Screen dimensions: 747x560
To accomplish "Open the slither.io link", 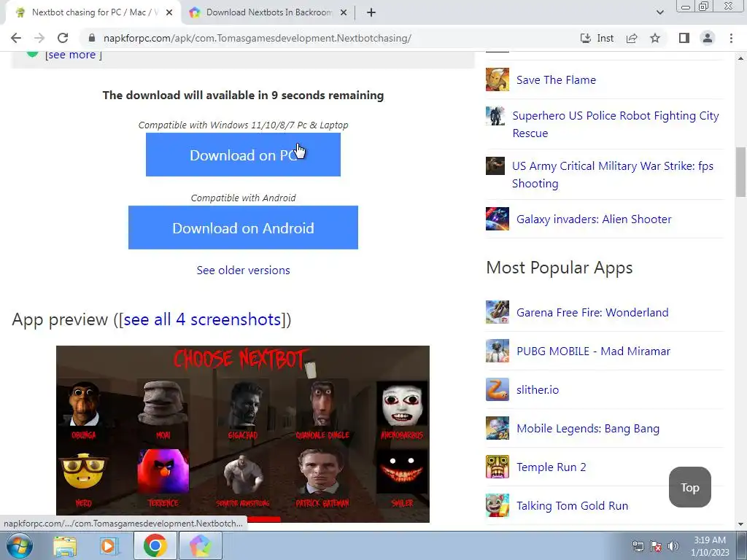I will tap(538, 389).
